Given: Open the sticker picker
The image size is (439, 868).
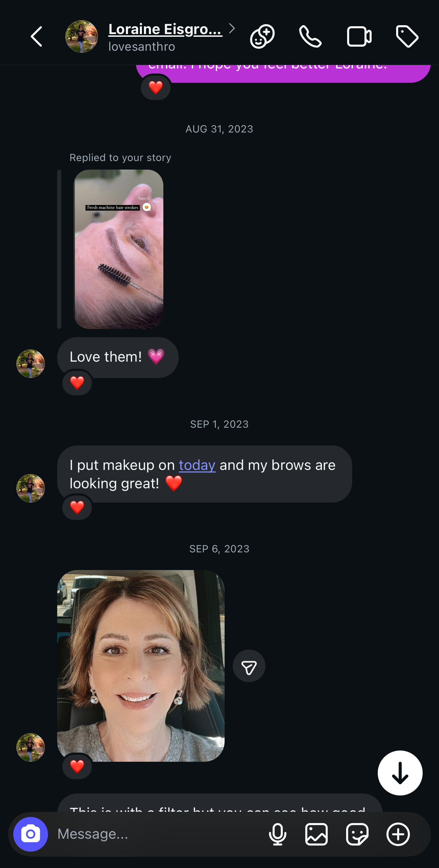Looking at the screenshot, I should [x=357, y=834].
